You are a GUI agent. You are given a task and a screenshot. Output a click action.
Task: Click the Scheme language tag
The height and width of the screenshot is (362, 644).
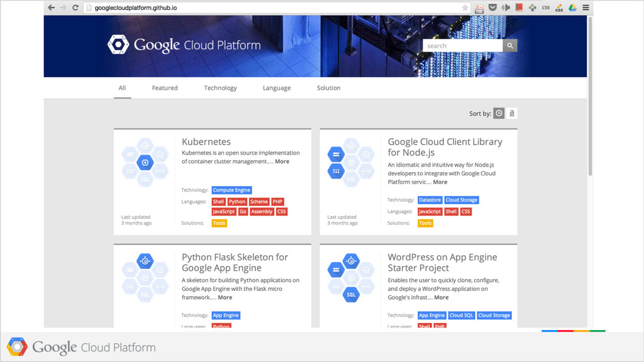pyautogui.click(x=258, y=202)
